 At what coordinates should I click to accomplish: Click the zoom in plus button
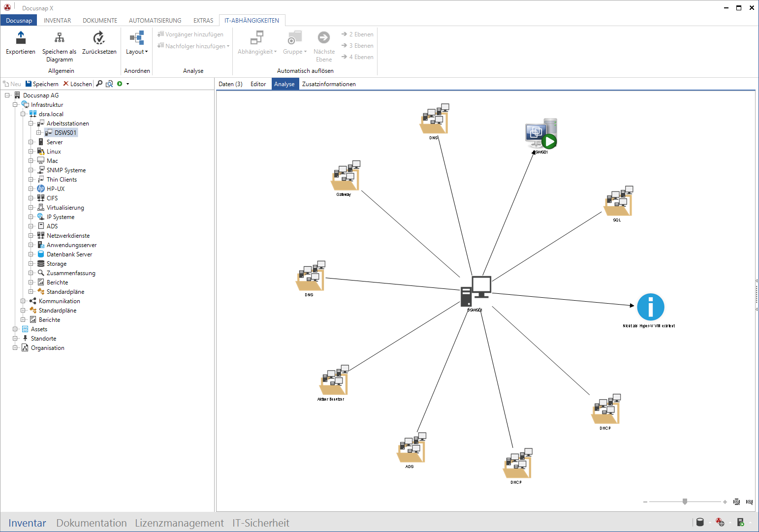click(725, 502)
